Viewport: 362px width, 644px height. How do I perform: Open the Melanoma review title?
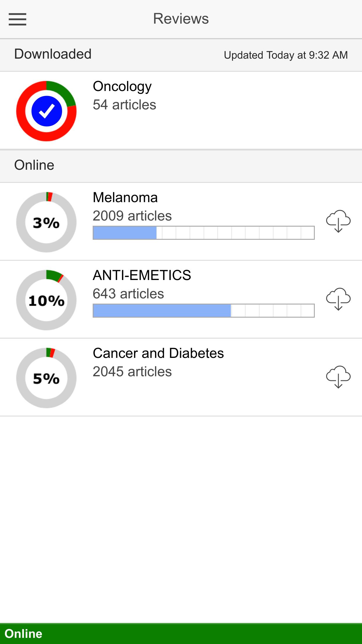pos(125,197)
